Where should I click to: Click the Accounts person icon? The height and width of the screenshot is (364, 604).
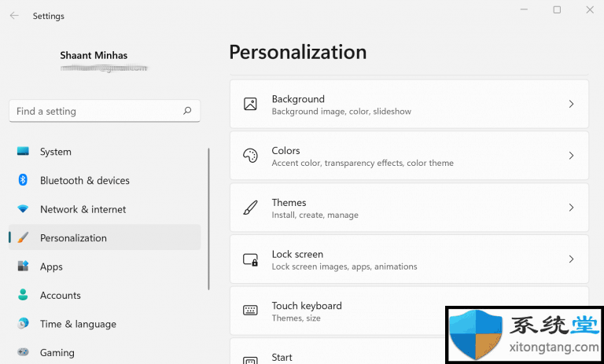pos(23,295)
